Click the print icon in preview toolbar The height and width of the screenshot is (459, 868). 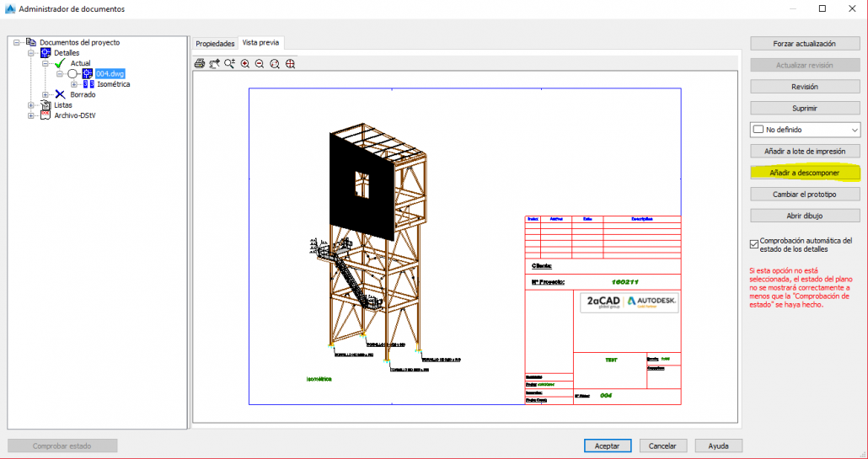pyautogui.click(x=200, y=63)
